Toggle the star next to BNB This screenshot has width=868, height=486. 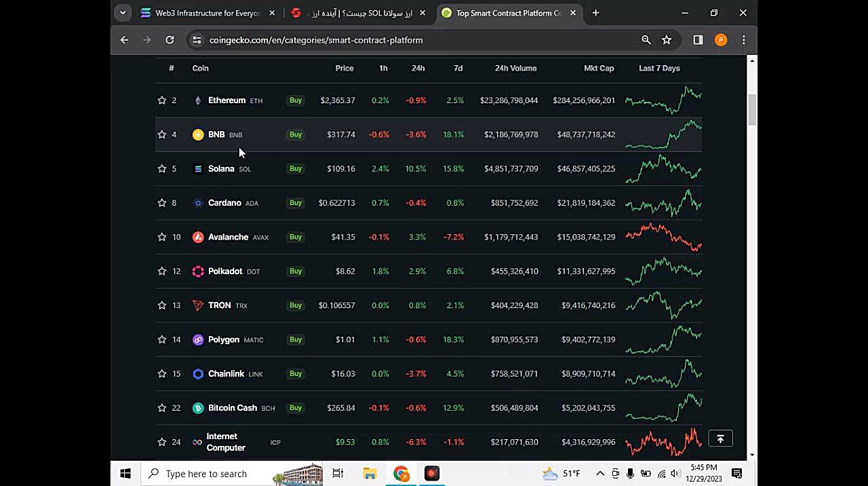point(161,134)
